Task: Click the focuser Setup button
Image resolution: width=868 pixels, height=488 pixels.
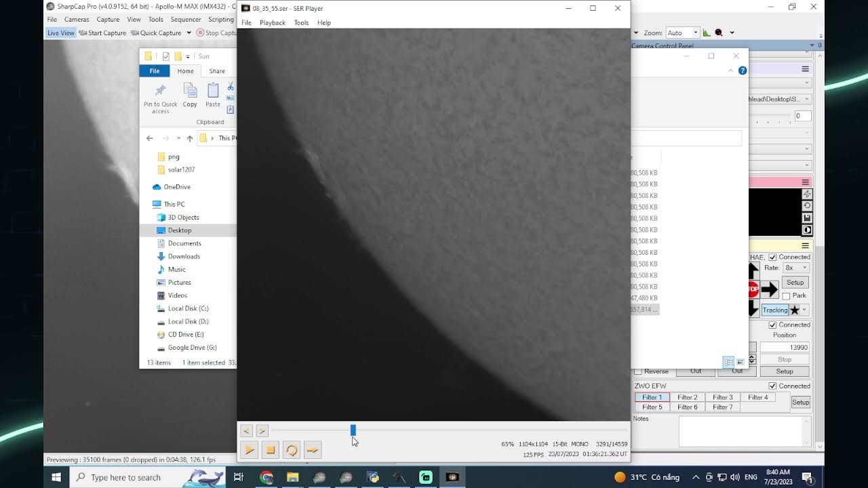Action: (785, 371)
